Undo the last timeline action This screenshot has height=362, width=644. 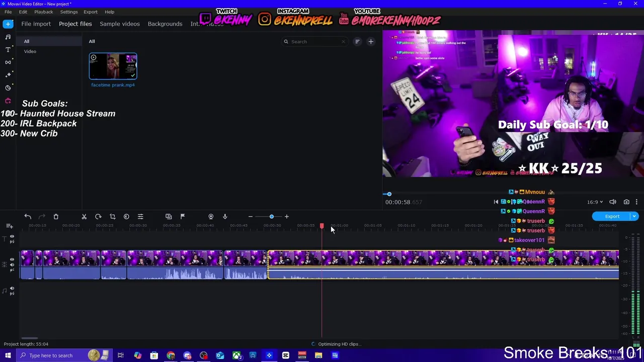coord(28,217)
